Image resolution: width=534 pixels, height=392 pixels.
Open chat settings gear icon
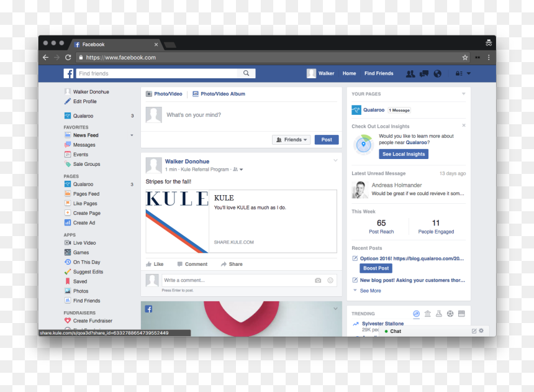pos(481,330)
